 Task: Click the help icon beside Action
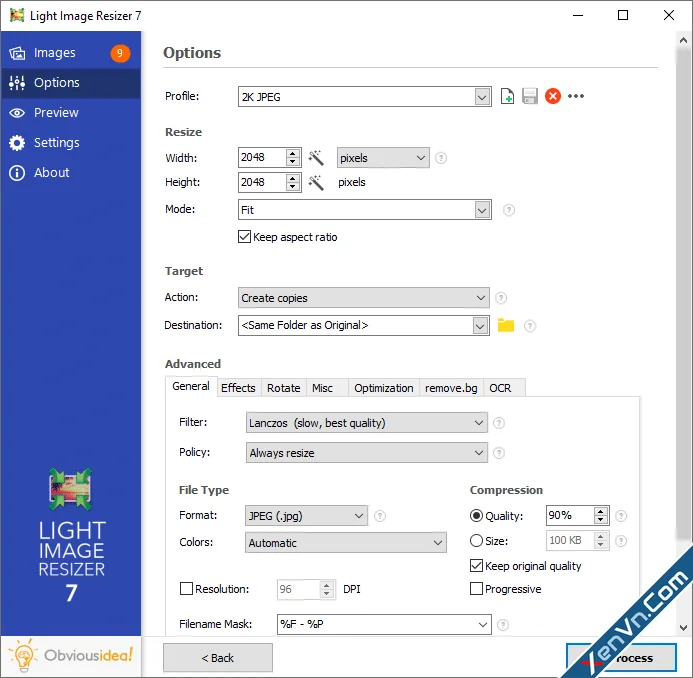point(501,298)
